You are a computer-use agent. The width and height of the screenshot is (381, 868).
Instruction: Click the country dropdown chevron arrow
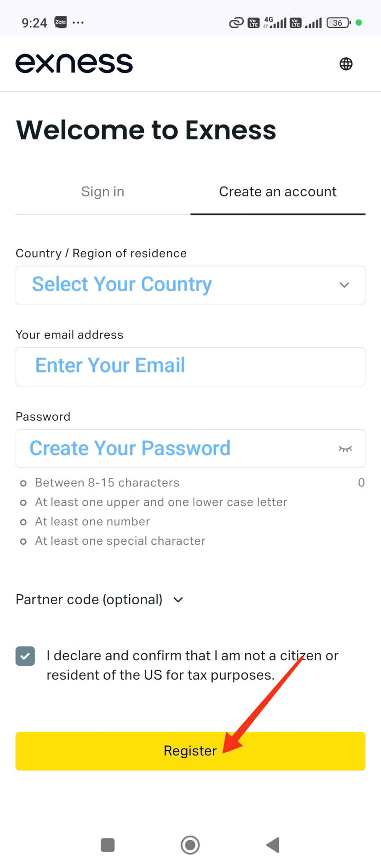click(x=344, y=285)
